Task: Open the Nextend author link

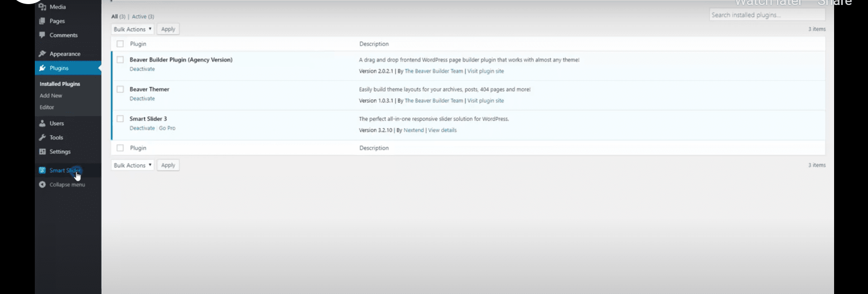Action: (414, 130)
